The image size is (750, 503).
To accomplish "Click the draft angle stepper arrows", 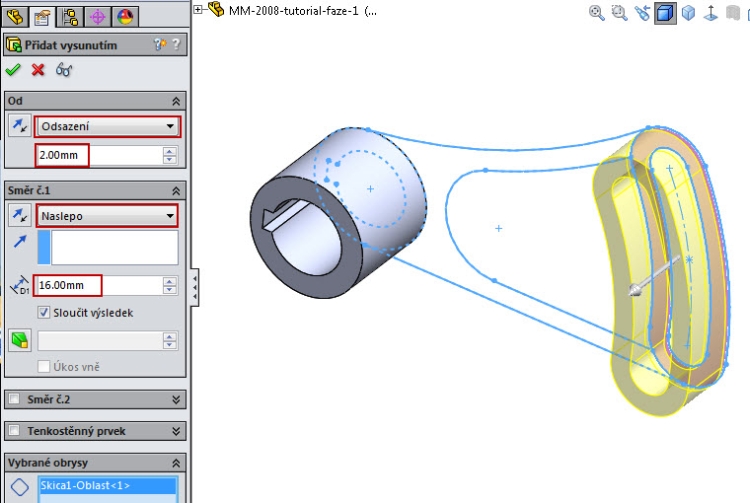I will 169,341.
